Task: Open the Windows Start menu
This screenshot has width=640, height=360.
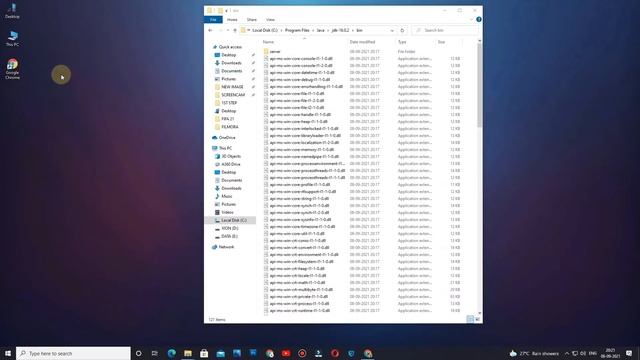Action: pos(8,353)
